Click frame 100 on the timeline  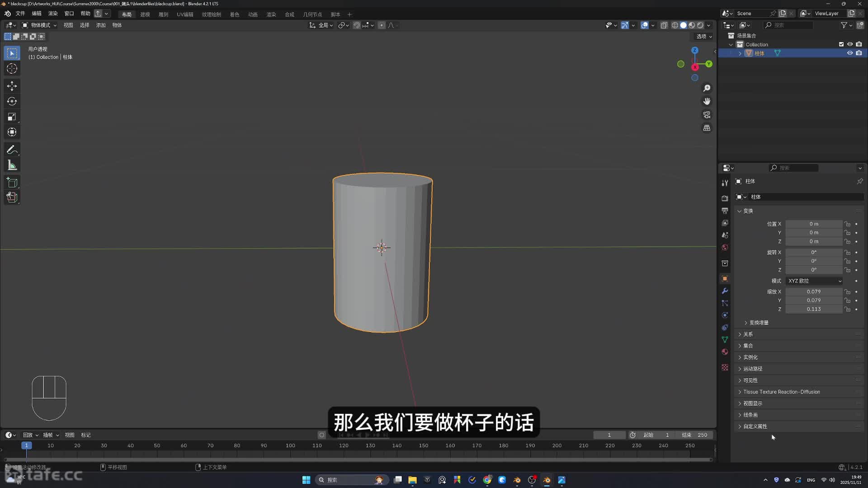pos(290,446)
